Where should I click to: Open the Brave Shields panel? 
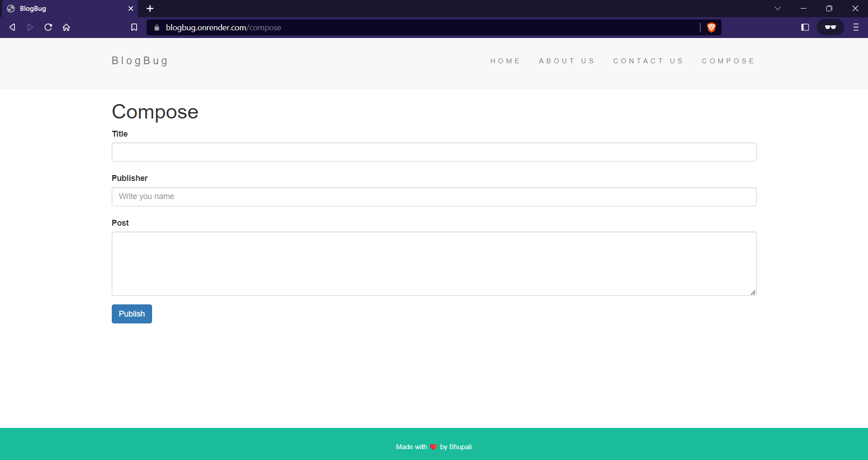[711, 27]
